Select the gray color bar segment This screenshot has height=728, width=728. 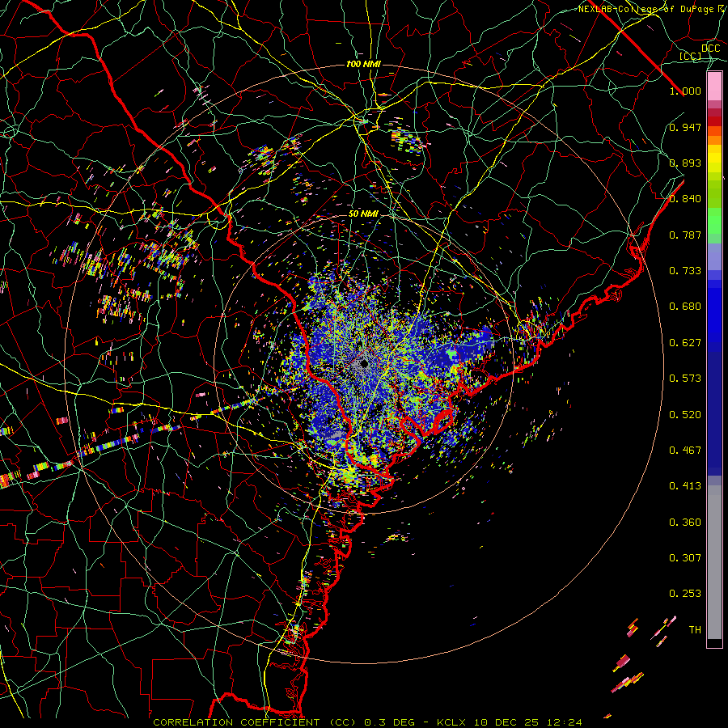pyautogui.click(x=714, y=562)
